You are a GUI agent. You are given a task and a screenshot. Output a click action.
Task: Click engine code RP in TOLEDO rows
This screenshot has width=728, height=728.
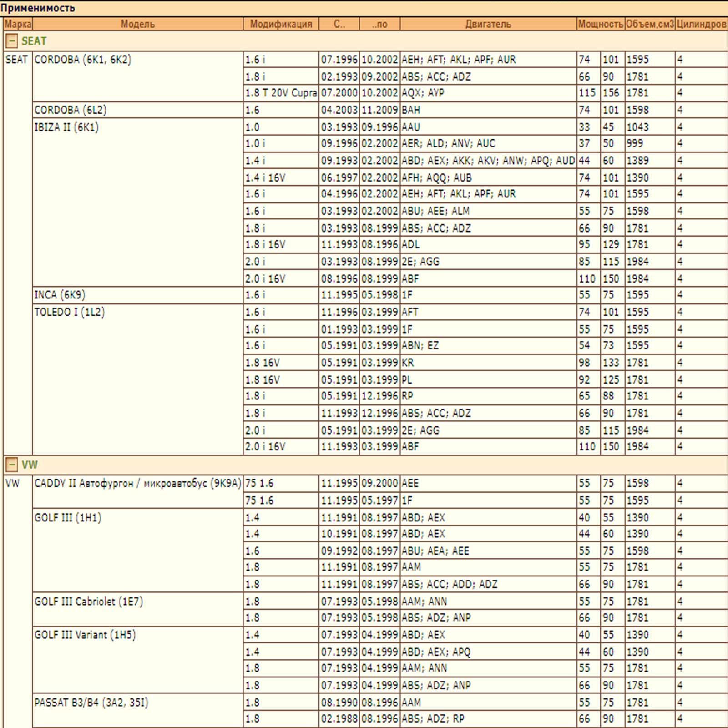[x=407, y=396]
